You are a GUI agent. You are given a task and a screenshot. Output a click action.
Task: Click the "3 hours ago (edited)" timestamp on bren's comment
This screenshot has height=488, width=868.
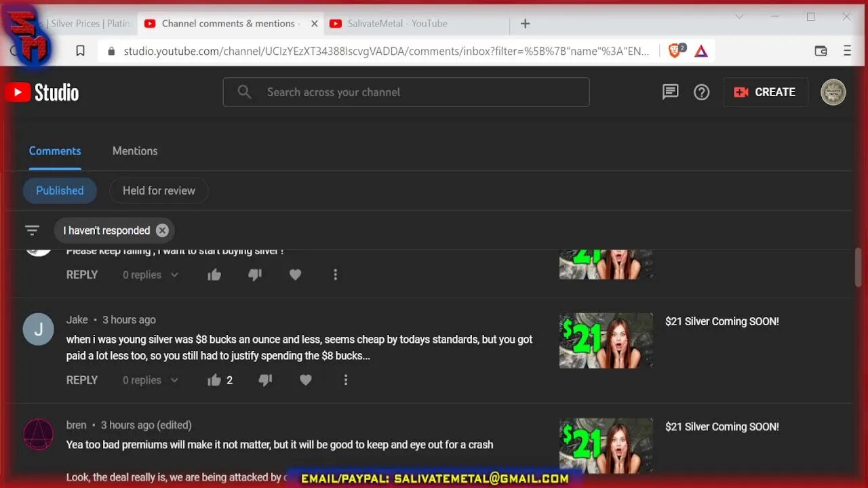tap(146, 425)
